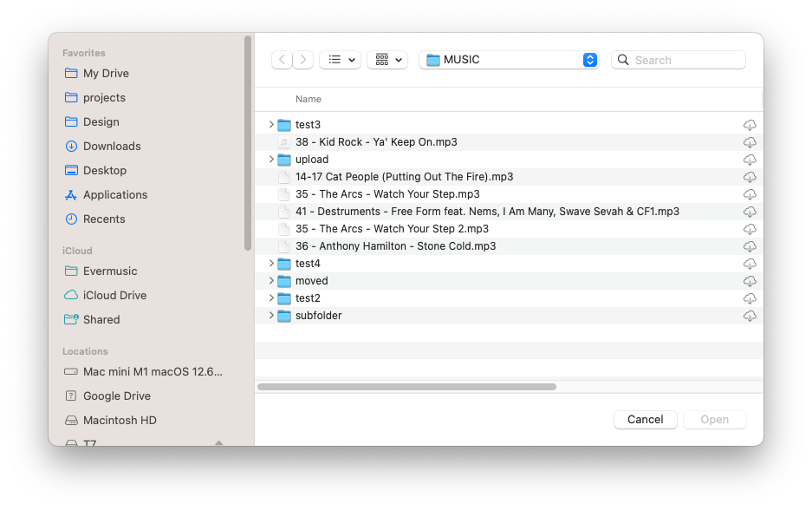The image size is (812, 510).
Task: Select Recents in the sidebar
Action: [106, 219]
